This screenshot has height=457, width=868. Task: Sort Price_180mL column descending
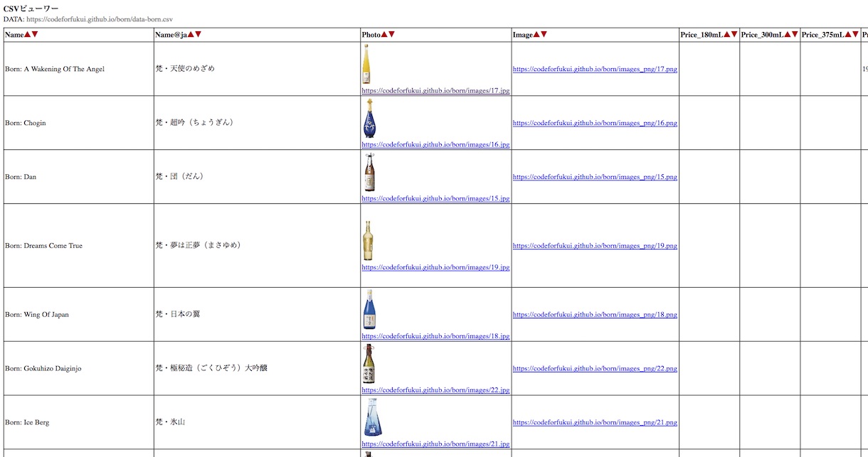click(734, 35)
